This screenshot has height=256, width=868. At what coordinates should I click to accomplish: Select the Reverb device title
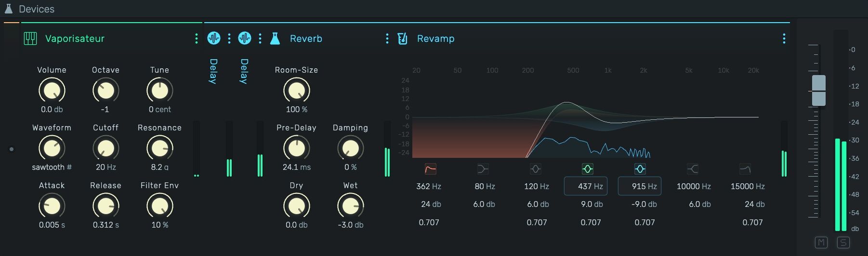coord(306,38)
